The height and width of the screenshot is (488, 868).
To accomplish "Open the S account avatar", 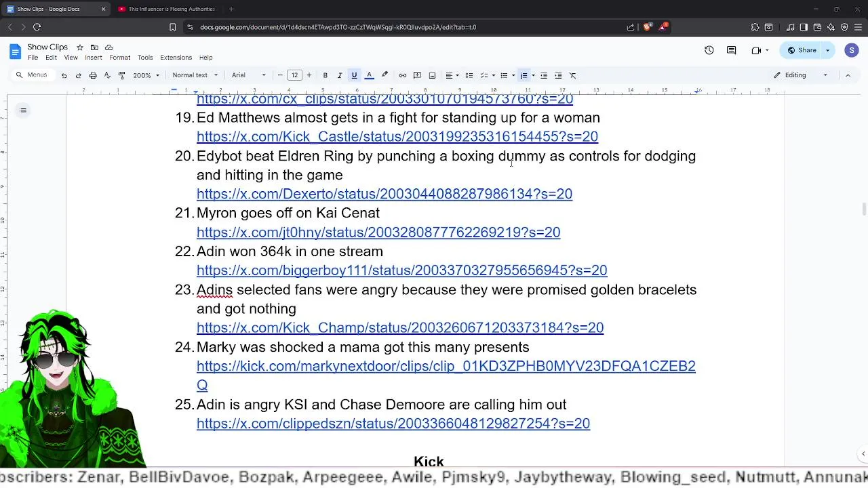I will coord(852,50).
